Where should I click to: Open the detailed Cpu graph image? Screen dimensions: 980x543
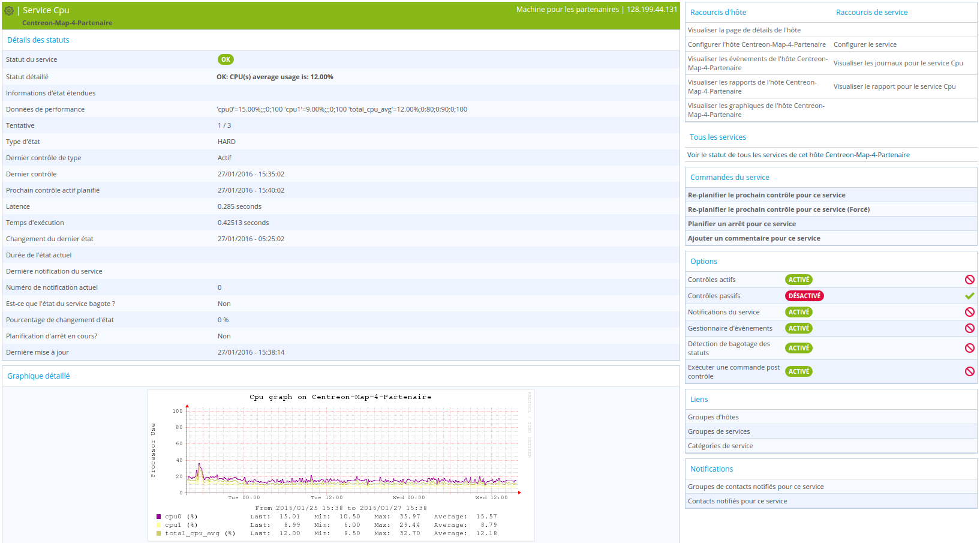tap(341, 466)
